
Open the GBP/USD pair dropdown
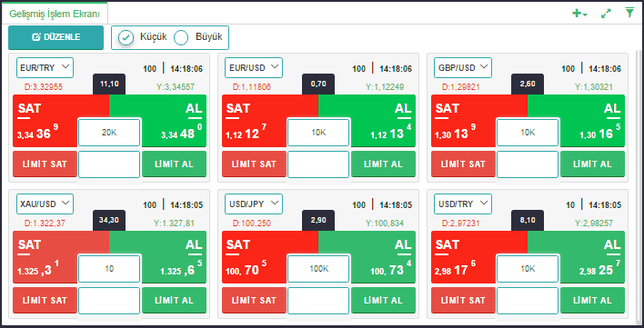click(463, 67)
